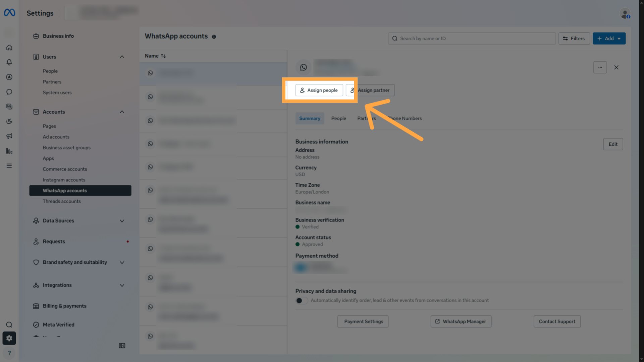Open Business info settings
Screen dimensions: 644x362
tap(58, 36)
